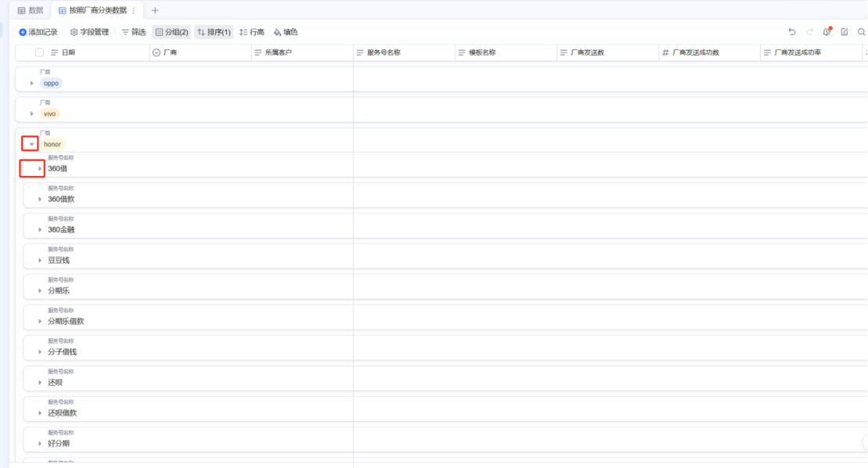Open the 按照厂商分类数据 tab options menu

point(133,10)
